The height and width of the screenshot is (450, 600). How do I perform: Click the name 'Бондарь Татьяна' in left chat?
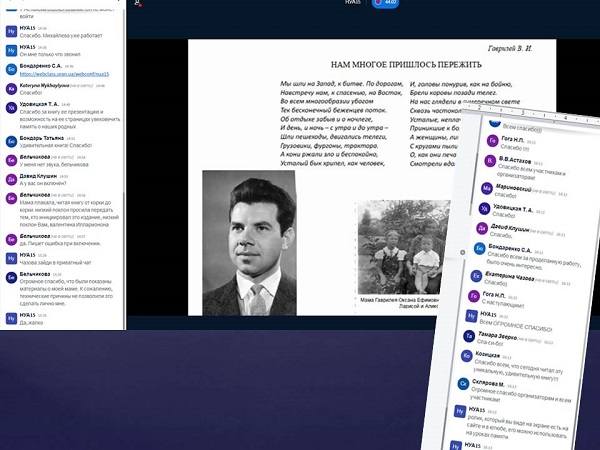(x=42, y=138)
